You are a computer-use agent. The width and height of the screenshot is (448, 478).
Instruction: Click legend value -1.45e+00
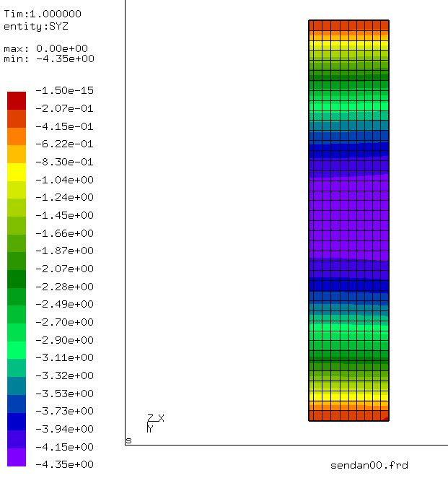(x=64, y=215)
